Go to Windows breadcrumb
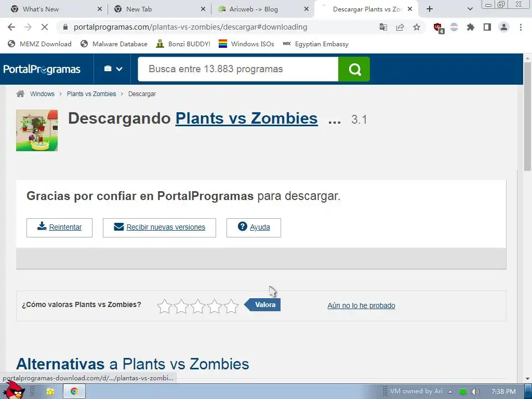 (x=42, y=94)
